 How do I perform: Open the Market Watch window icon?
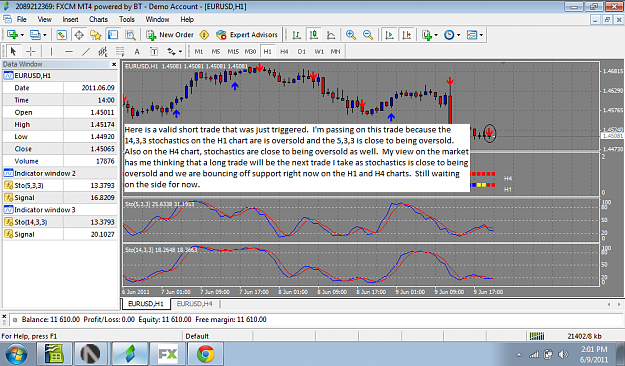61,35
